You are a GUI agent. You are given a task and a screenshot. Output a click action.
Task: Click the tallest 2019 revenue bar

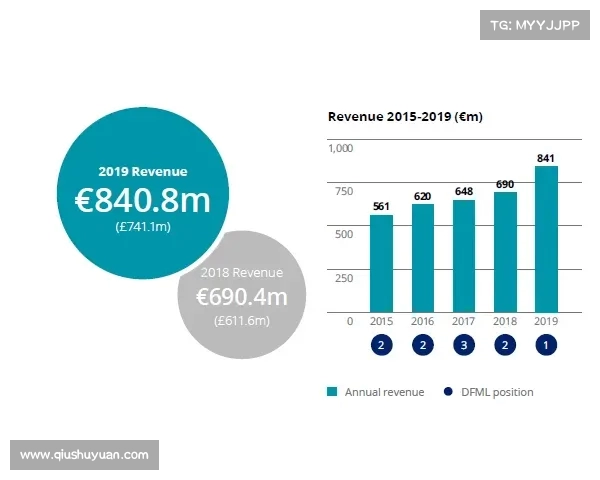tap(546, 240)
